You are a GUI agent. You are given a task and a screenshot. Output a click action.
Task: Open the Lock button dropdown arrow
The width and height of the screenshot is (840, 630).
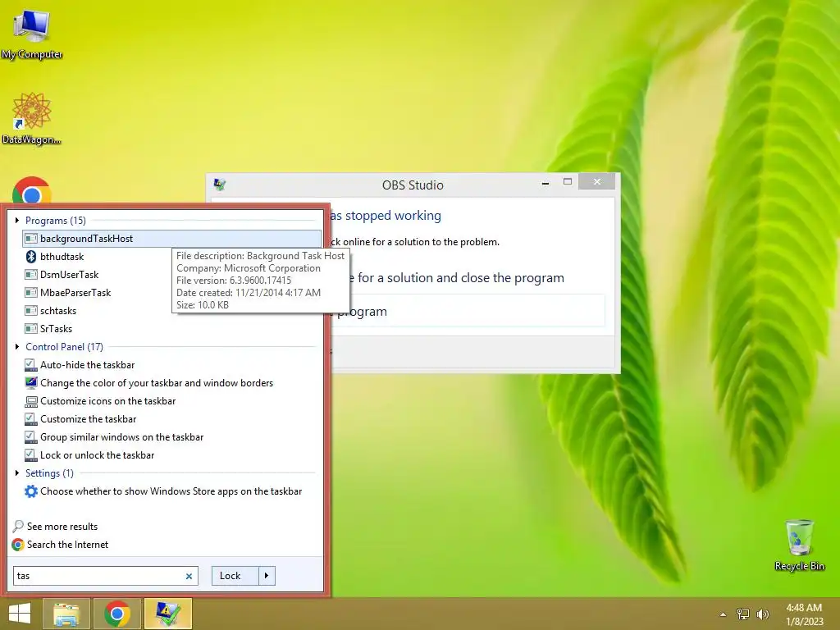[x=267, y=576]
